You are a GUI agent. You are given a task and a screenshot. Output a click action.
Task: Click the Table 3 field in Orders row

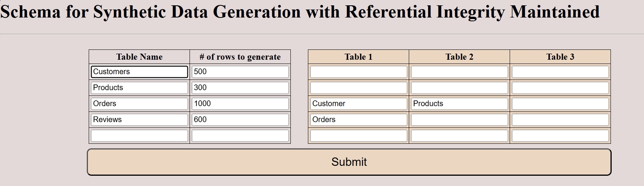(560, 104)
